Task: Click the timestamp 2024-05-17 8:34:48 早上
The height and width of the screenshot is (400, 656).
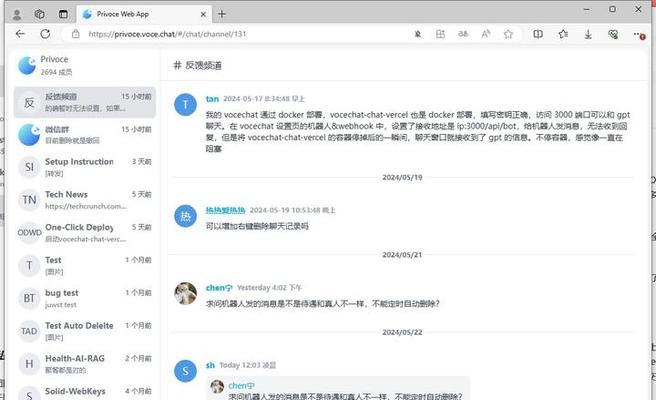Action: coord(264,99)
